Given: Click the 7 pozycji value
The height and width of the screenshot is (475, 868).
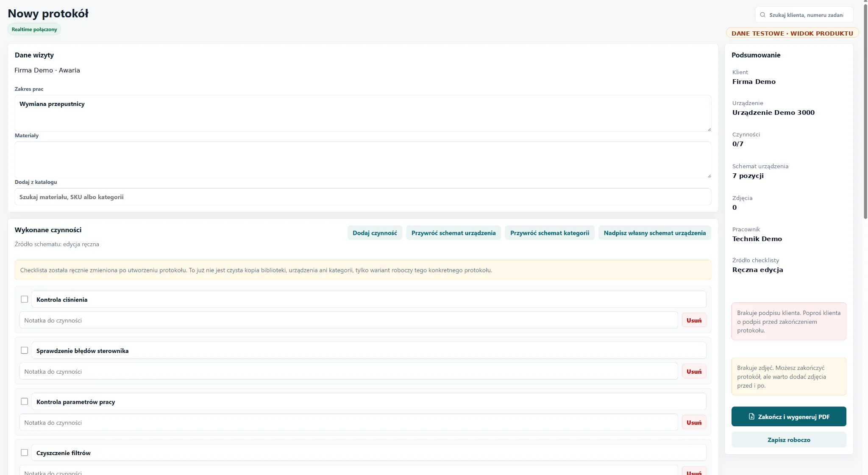Looking at the screenshot, I should pyautogui.click(x=748, y=176).
